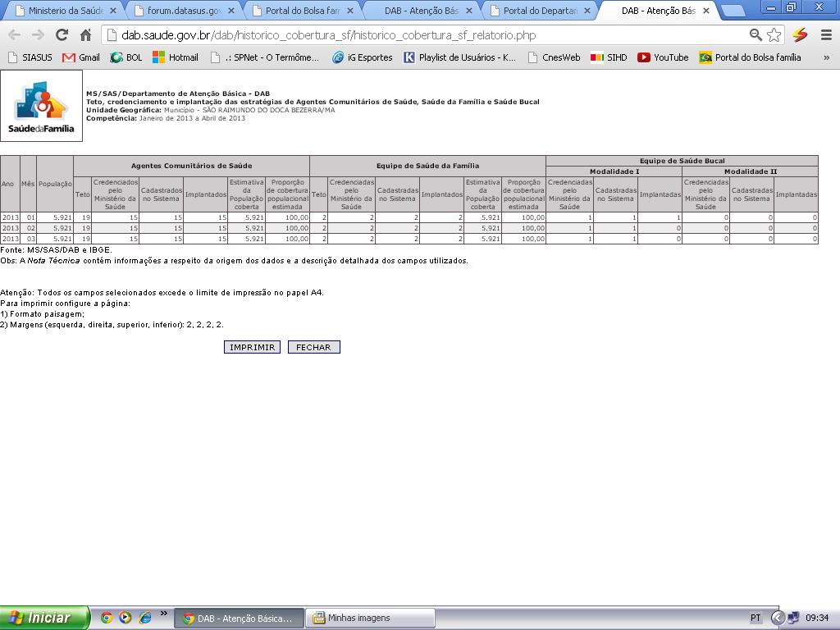This screenshot has width=840, height=630.
Task: Click the Equipe de Saúde Bucal header
Action: tap(682, 161)
